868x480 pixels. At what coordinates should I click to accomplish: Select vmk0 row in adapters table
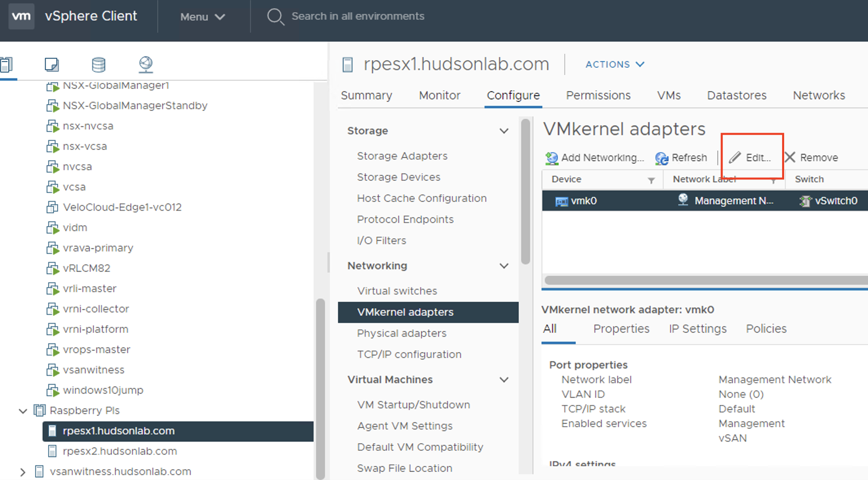click(x=705, y=201)
